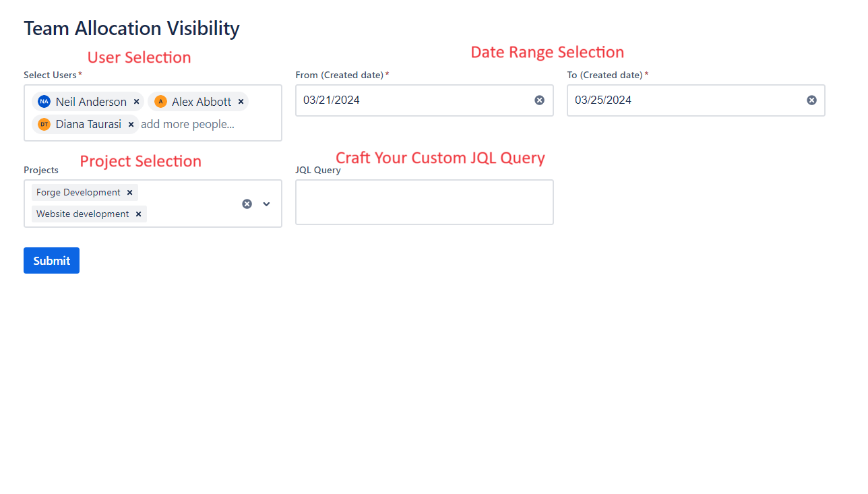Clear all selected projects
The height and width of the screenshot is (494, 868).
point(247,204)
